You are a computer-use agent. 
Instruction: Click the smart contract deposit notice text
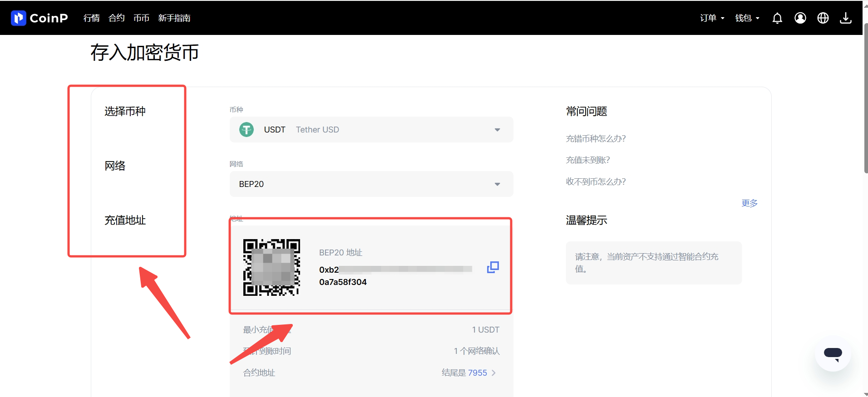coord(647,263)
